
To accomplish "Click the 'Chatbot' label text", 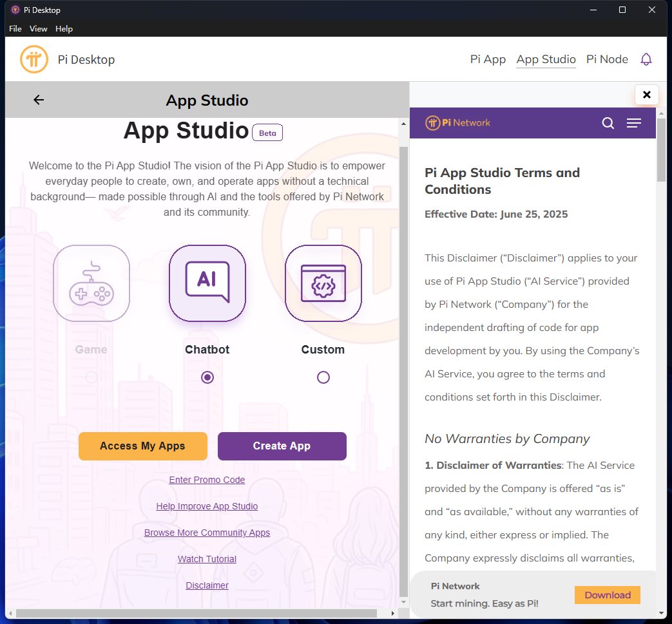I will point(207,350).
